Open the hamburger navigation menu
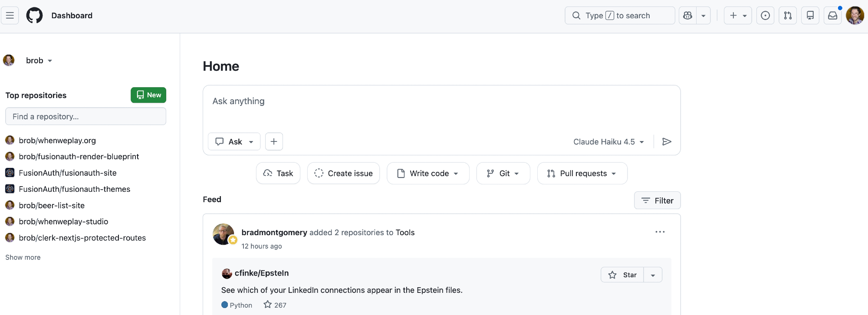This screenshot has width=868, height=315. (x=10, y=16)
